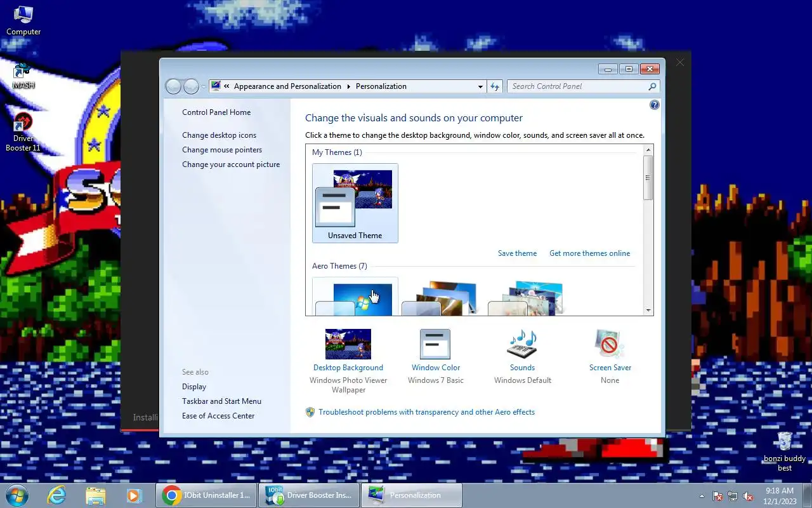Open Windows Explorer folder on taskbar

(x=95, y=495)
